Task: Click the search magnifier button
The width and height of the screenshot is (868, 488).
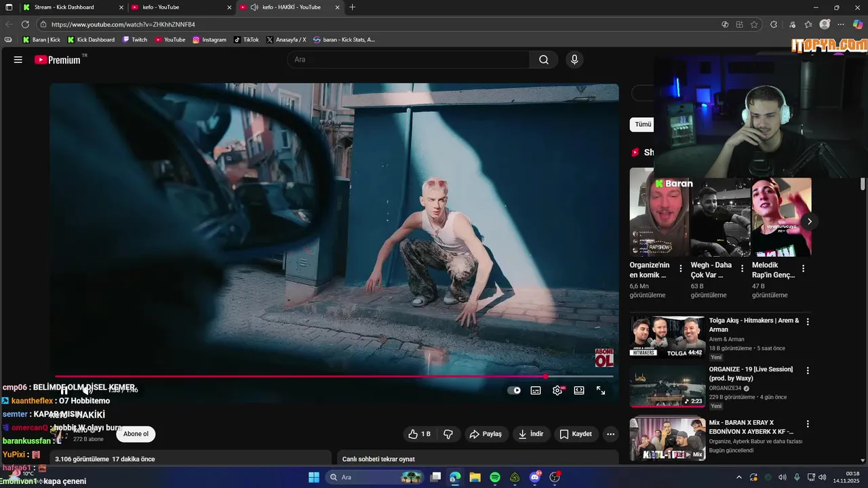Action: click(x=544, y=60)
